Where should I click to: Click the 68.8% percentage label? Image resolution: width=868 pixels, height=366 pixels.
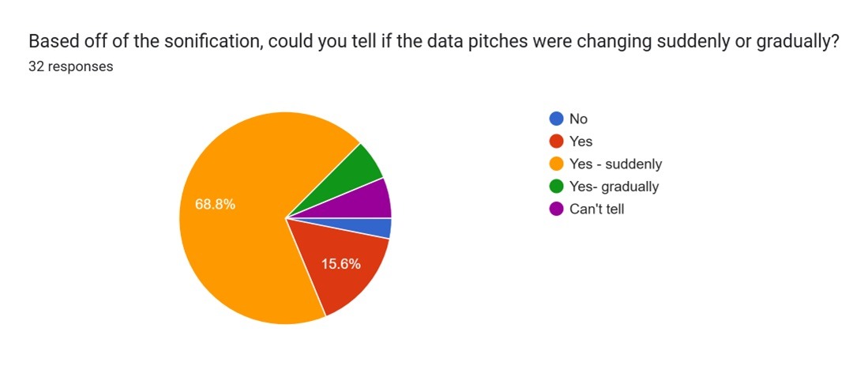pyautogui.click(x=215, y=204)
